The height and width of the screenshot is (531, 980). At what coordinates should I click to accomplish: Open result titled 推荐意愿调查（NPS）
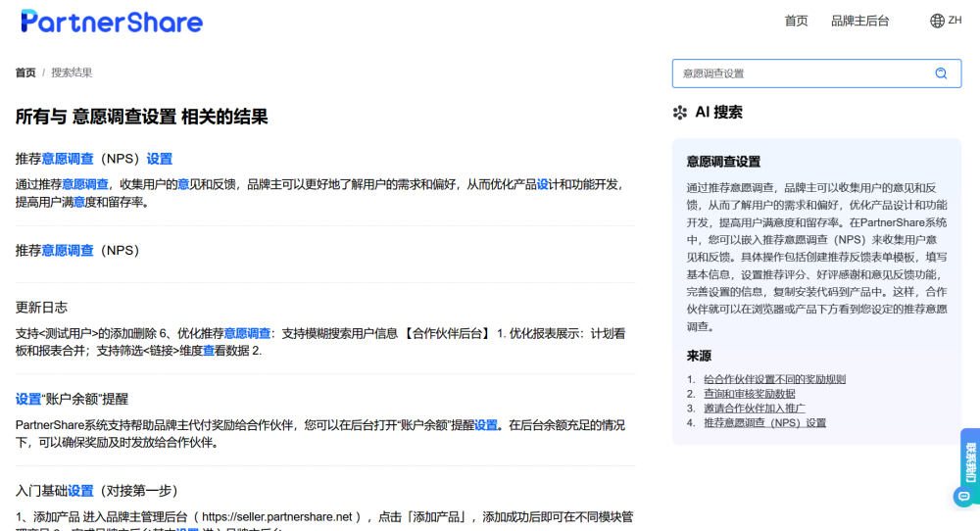click(76, 251)
